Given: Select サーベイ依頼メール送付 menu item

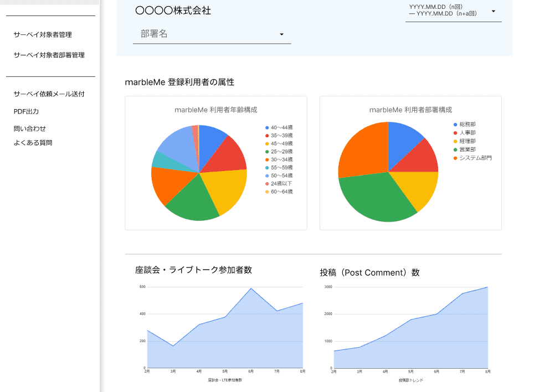Looking at the screenshot, I should click(x=49, y=94).
